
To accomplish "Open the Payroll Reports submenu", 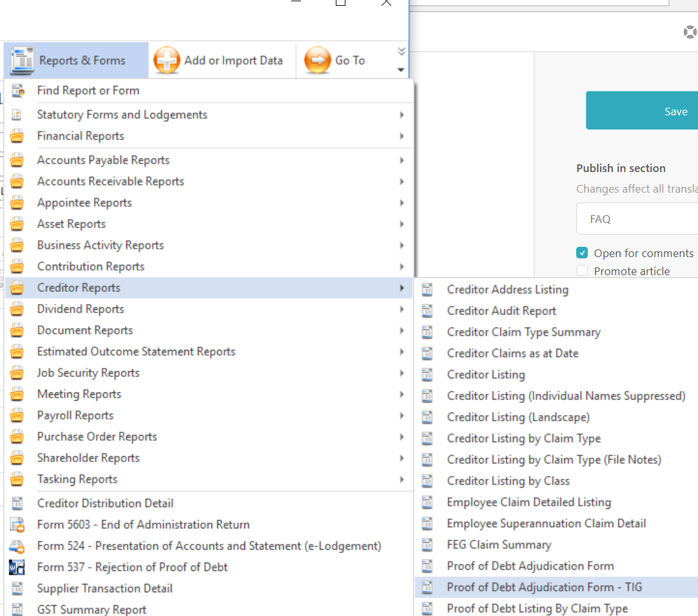I will [75, 416].
